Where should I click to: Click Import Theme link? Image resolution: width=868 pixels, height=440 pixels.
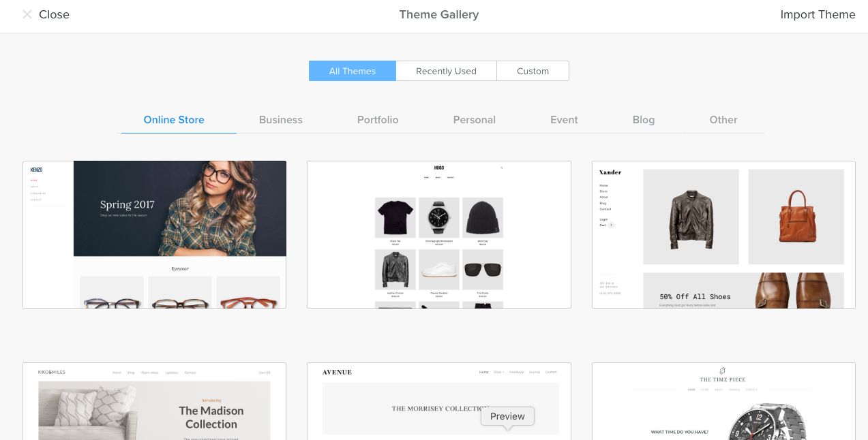pos(818,14)
